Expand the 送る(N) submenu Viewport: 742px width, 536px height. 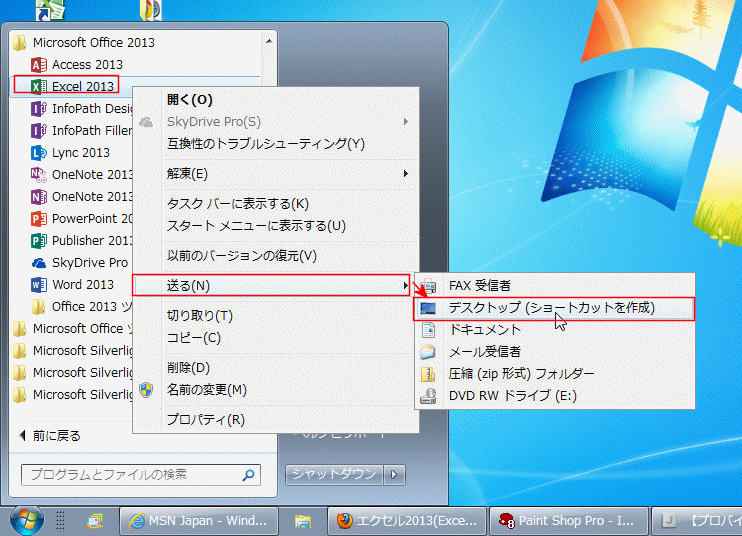[271, 286]
